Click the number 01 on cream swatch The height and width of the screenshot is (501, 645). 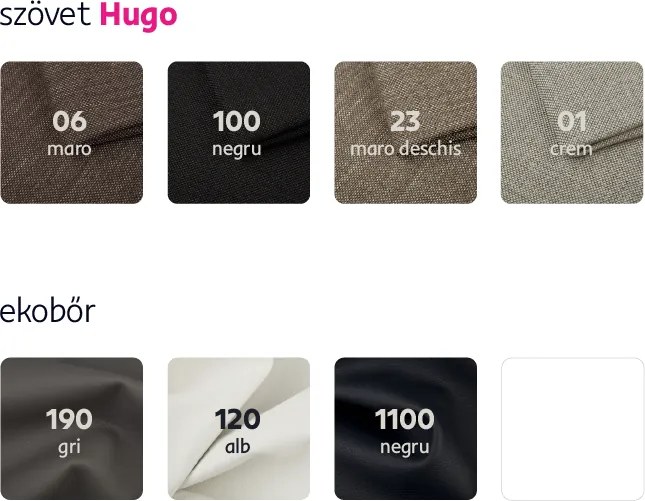coord(572,121)
